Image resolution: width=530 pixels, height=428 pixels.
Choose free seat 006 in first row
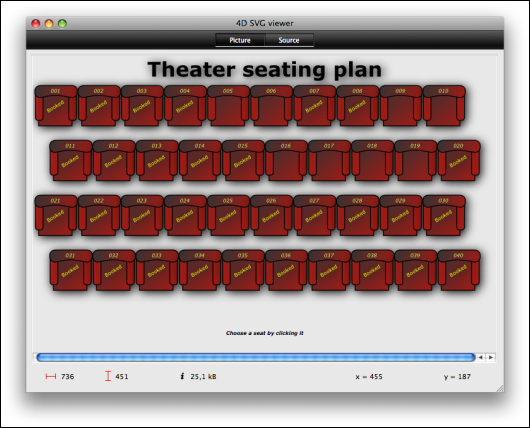click(272, 106)
